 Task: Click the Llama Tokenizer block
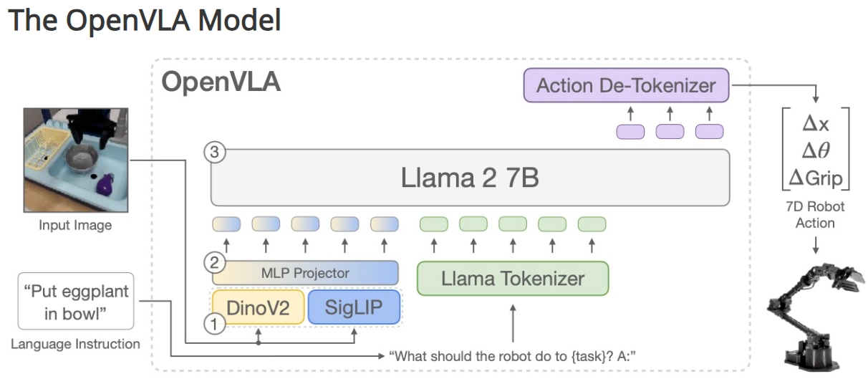pyautogui.click(x=512, y=279)
